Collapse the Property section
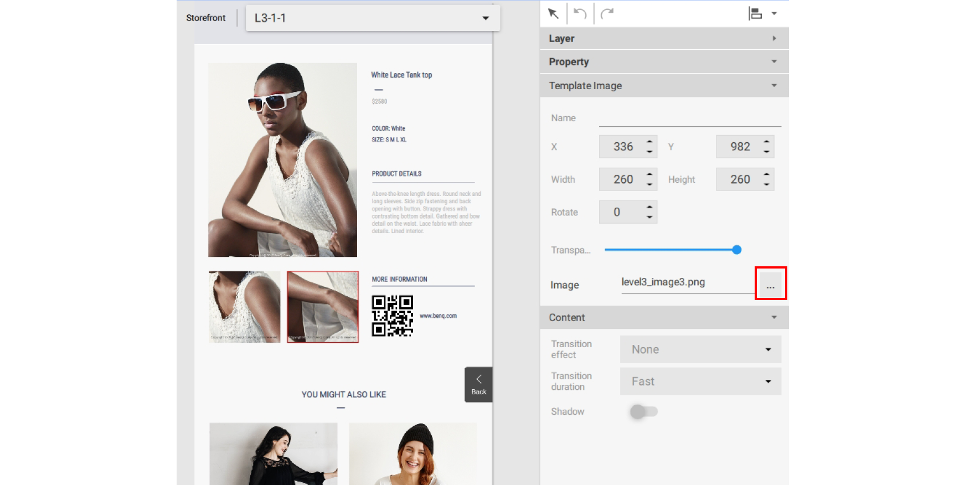 664,61
